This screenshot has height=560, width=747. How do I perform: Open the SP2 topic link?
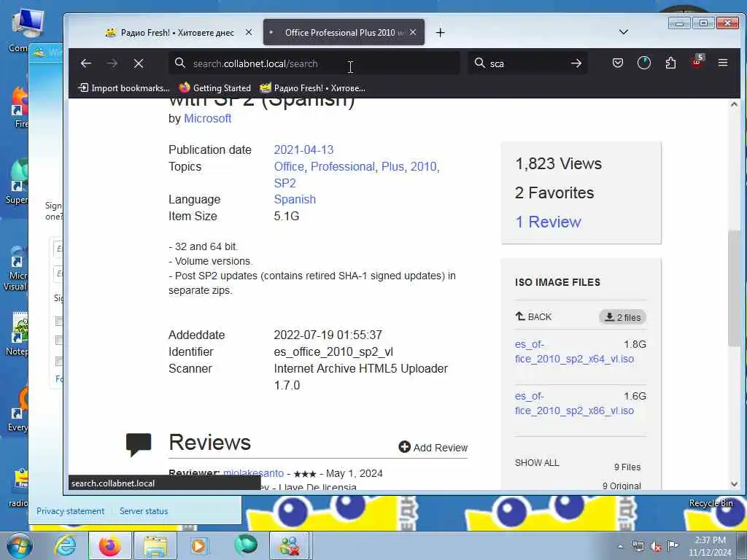pos(285,183)
